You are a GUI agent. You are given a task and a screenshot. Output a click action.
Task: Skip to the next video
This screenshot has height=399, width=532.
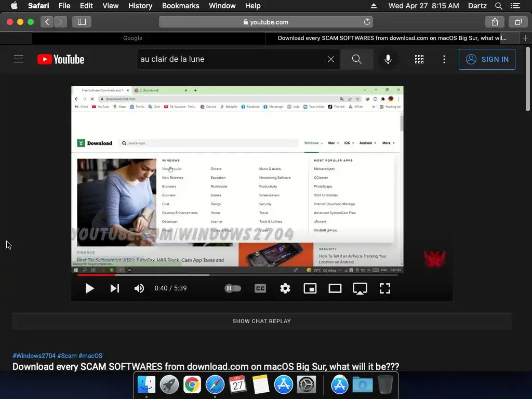[x=115, y=288]
